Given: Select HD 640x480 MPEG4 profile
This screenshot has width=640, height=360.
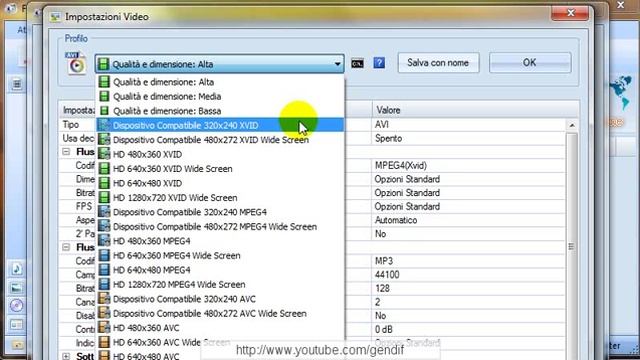Looking at the screenshot, I should click(x=220, y=270).
